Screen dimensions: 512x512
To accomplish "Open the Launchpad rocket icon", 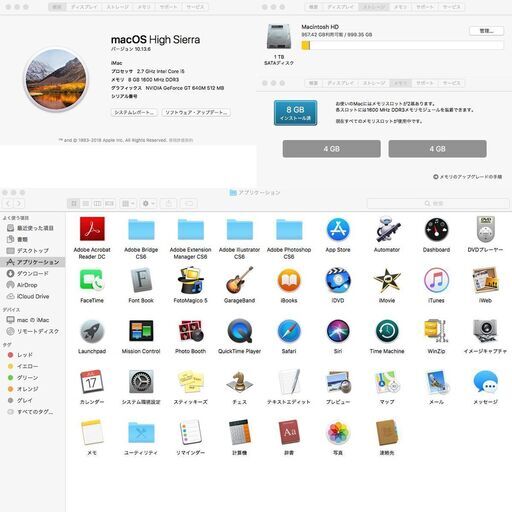I will click(92, 331).
